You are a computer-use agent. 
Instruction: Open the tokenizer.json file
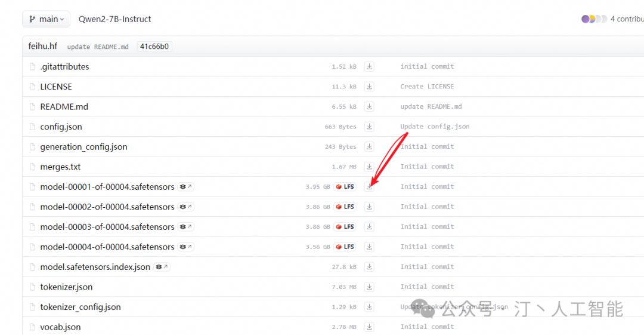(66, 287)
